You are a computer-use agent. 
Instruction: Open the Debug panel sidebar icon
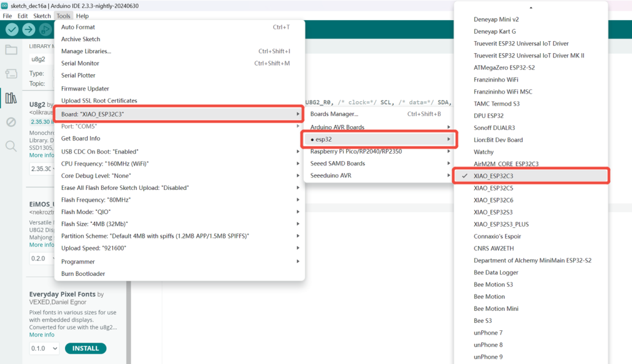coord(12,121)
